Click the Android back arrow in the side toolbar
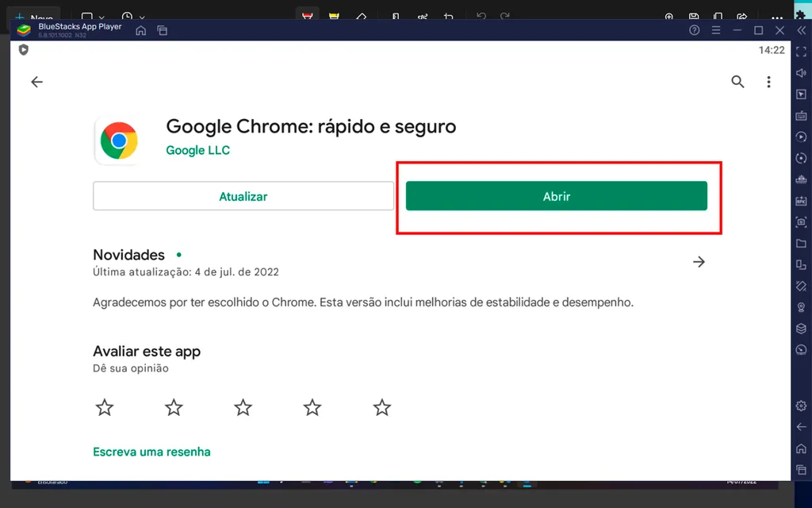812x508 pixels. click(x=801, y=426)
